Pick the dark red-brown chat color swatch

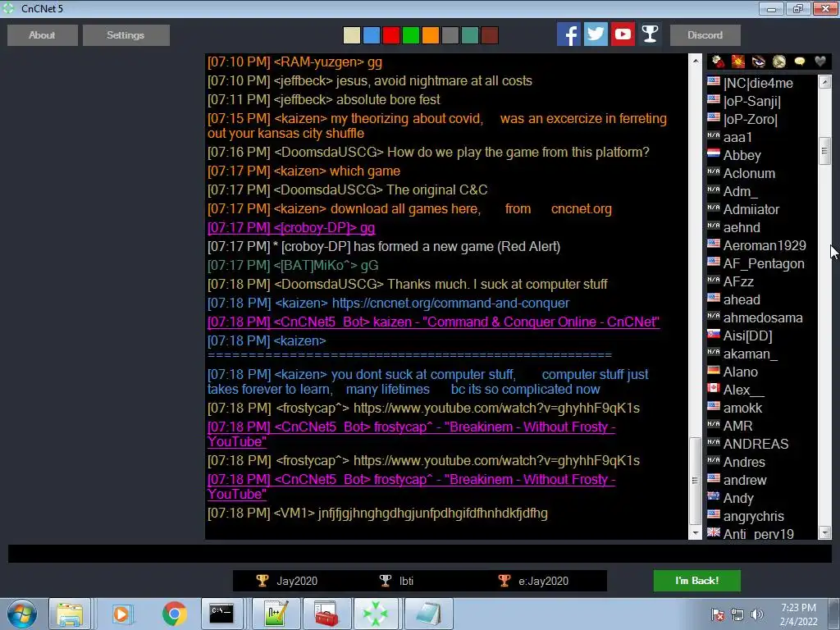[x=490, y=35]
